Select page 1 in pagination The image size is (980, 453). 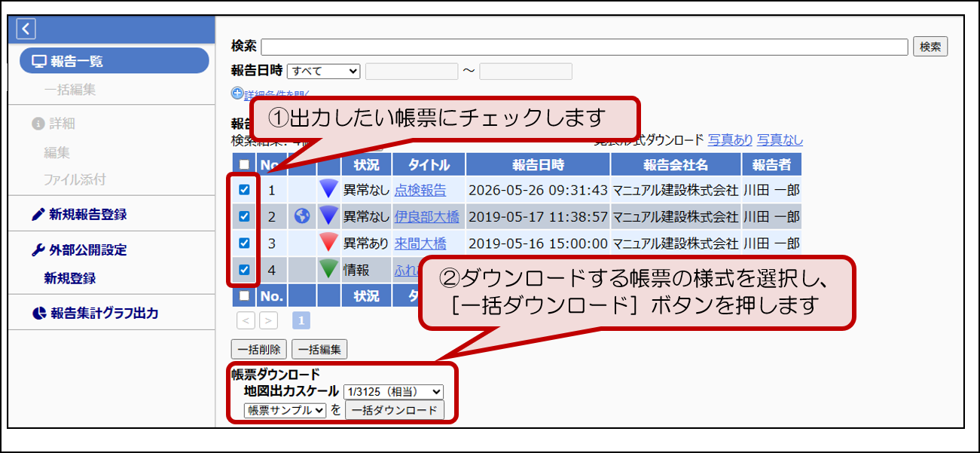(x=301, y=320)
